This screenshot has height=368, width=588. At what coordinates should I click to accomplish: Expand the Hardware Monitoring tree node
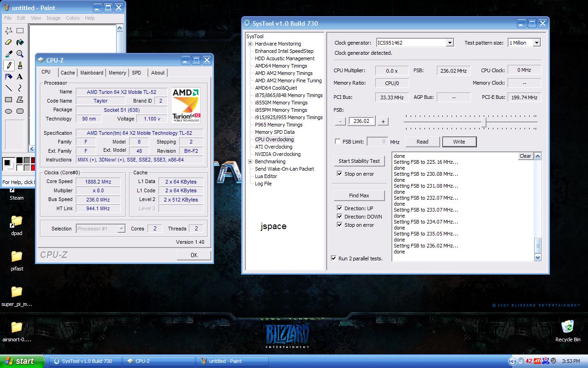(x=250, y=44)
